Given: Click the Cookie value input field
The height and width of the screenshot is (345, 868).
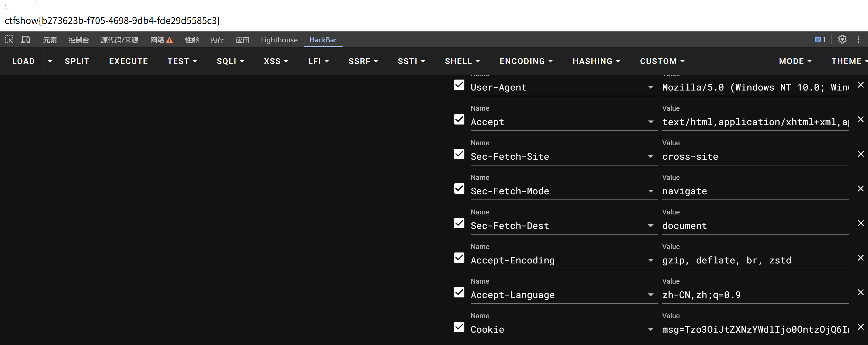Looking at the screenshot, I should tap(755, 329).
